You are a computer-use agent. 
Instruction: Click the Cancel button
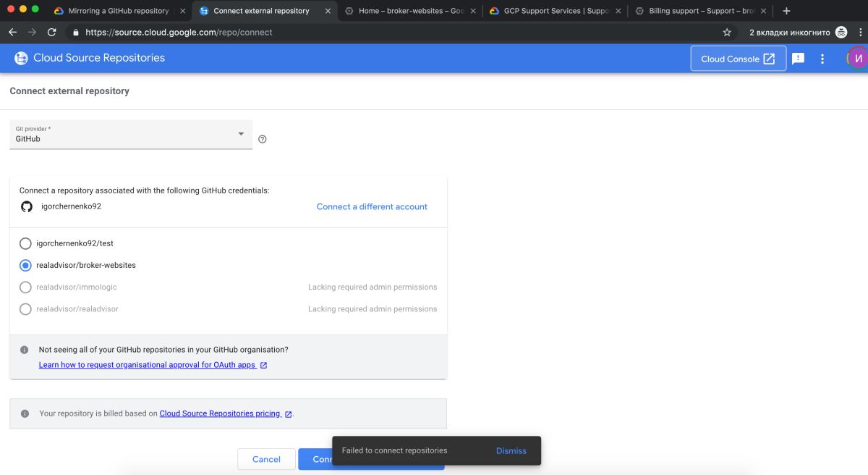point(266,459)
